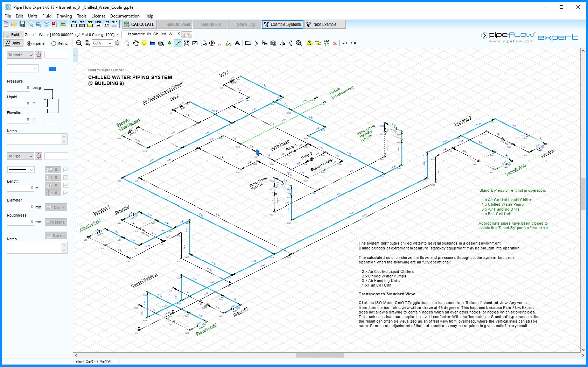This screenshot has width=588, height=367.
Task: Open the node type dropdown below To Node
Action: click(x=22, y=69)
